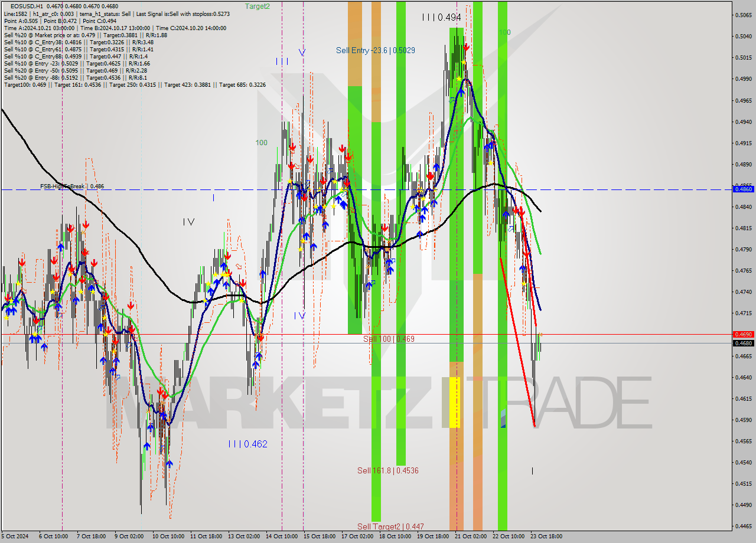This screenshot has height=543, width=756.
Task: Click the 0.4490 price axis label
Action: click(742, 505)
